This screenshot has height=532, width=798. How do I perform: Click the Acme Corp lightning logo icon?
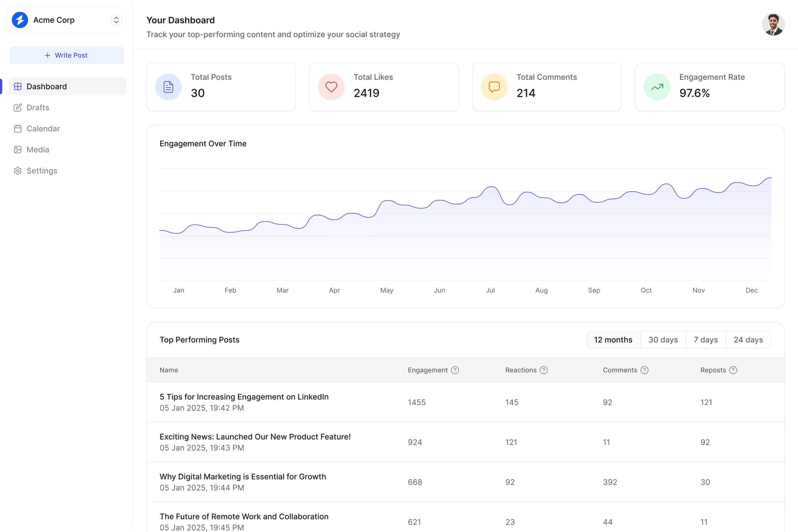point(20,20)
